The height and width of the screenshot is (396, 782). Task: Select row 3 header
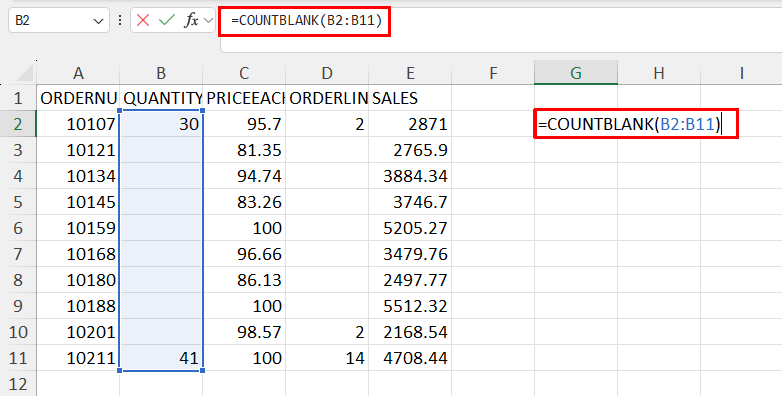pos(18,150)
